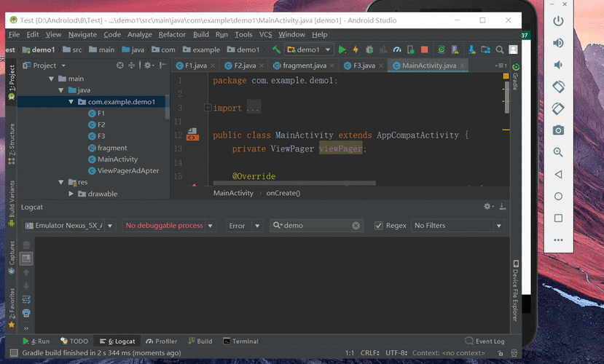Take emulator screenshot with camera icon
604x364 pixels.
[x=558, y=130]
